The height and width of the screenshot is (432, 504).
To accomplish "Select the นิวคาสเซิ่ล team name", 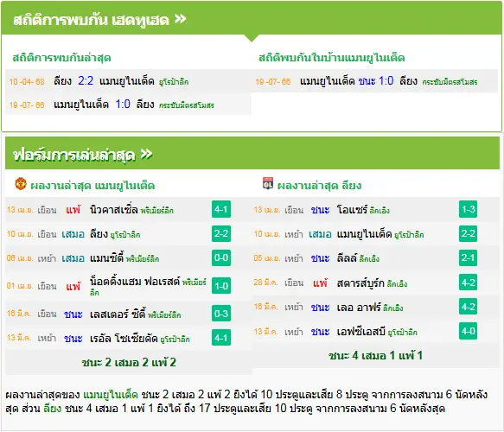I will pos(114,209).
